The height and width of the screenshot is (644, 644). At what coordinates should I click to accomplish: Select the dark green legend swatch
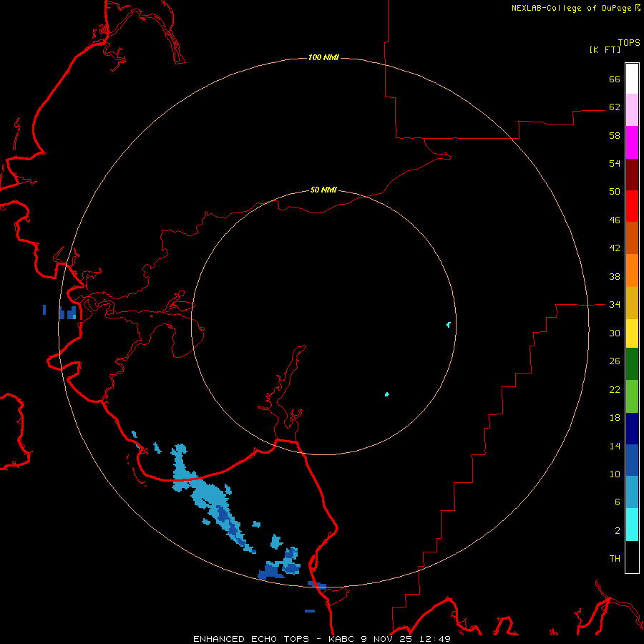click(x=632, y=364)
